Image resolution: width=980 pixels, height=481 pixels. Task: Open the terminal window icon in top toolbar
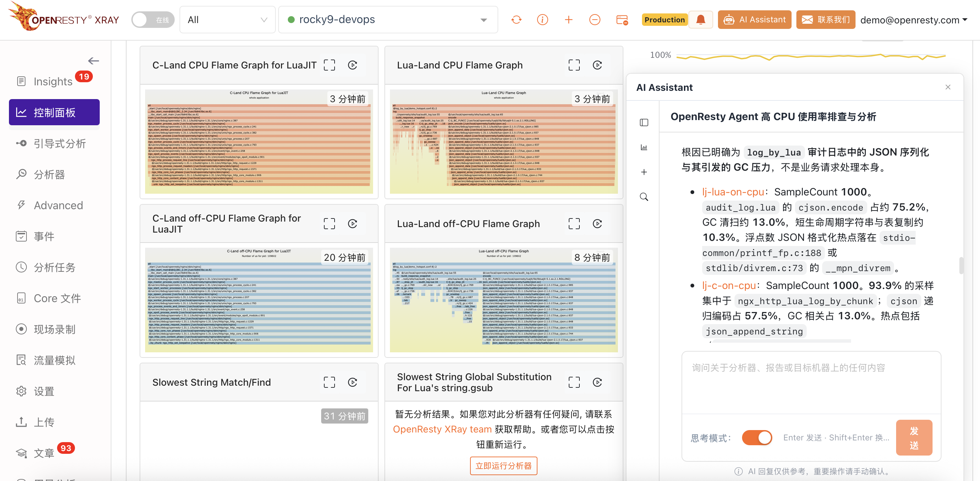(622, 20)
